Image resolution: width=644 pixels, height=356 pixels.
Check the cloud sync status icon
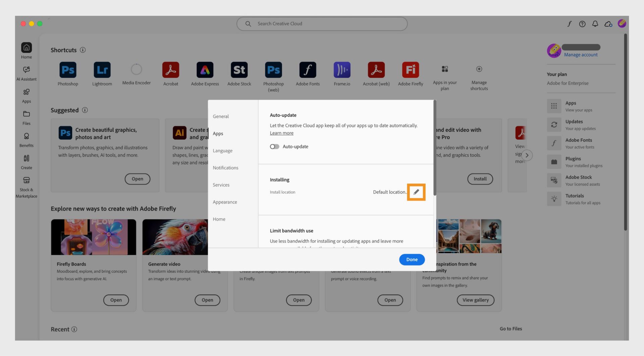[x=608, y=24]
